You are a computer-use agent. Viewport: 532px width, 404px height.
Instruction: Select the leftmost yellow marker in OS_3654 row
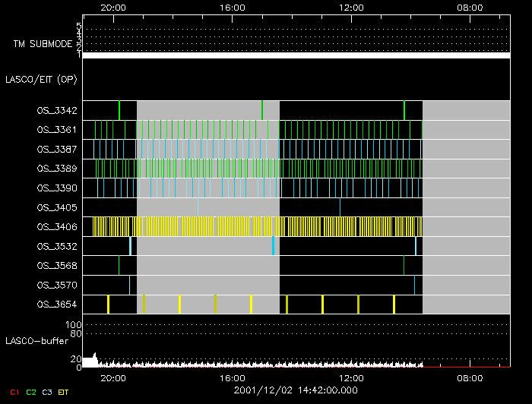(x=108, y=304)
